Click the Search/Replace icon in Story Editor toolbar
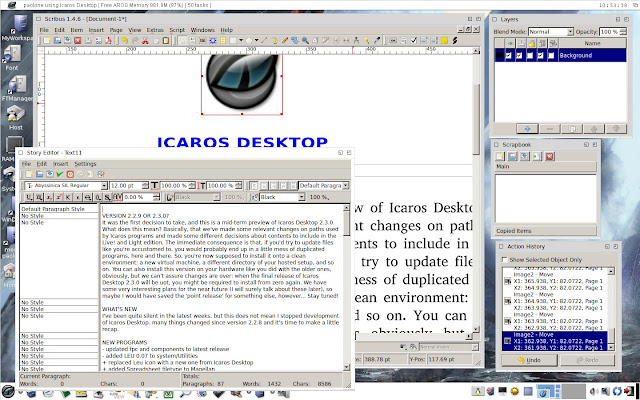640x400 pixels. click(x=101, y=174)
